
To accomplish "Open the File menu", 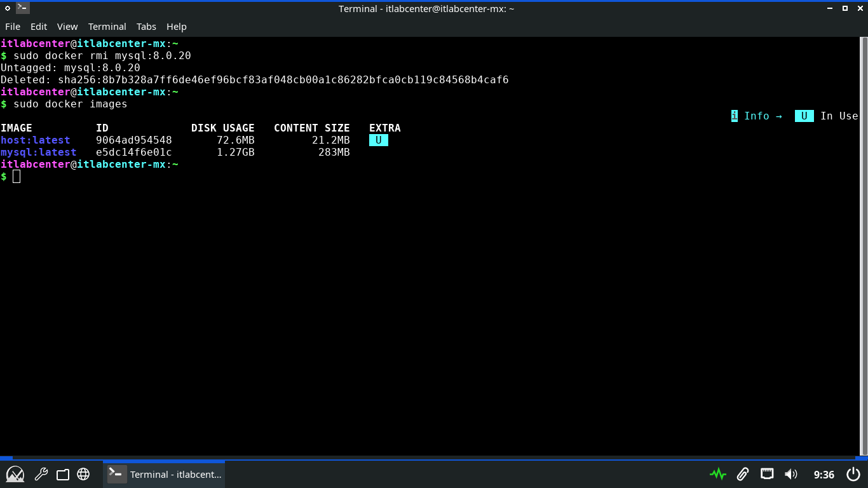I will [13, 27].
